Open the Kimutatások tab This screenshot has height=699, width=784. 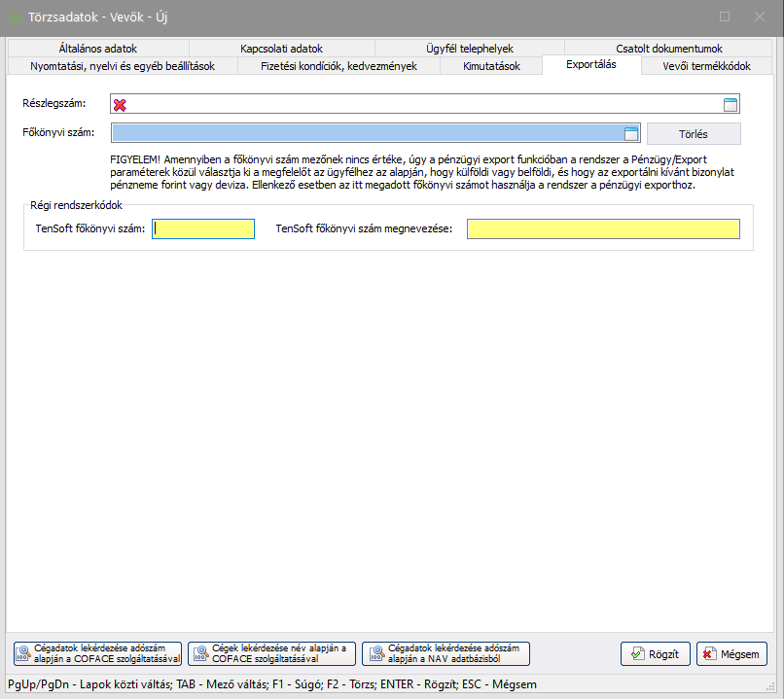coord(491,66)
